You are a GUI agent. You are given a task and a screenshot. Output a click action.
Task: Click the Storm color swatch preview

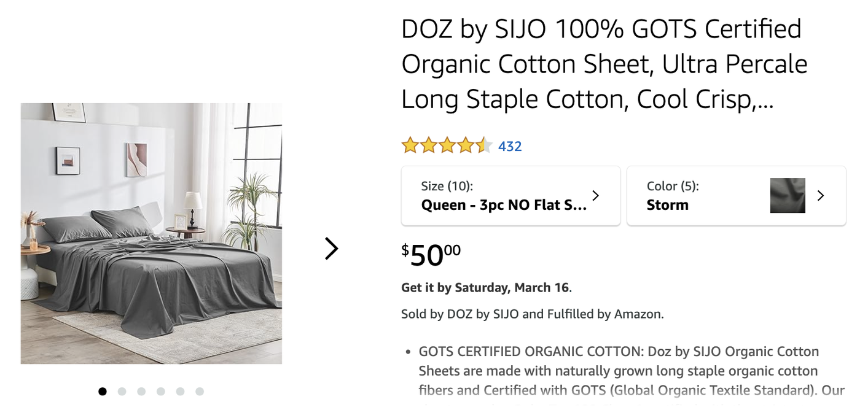pos(788,196)
